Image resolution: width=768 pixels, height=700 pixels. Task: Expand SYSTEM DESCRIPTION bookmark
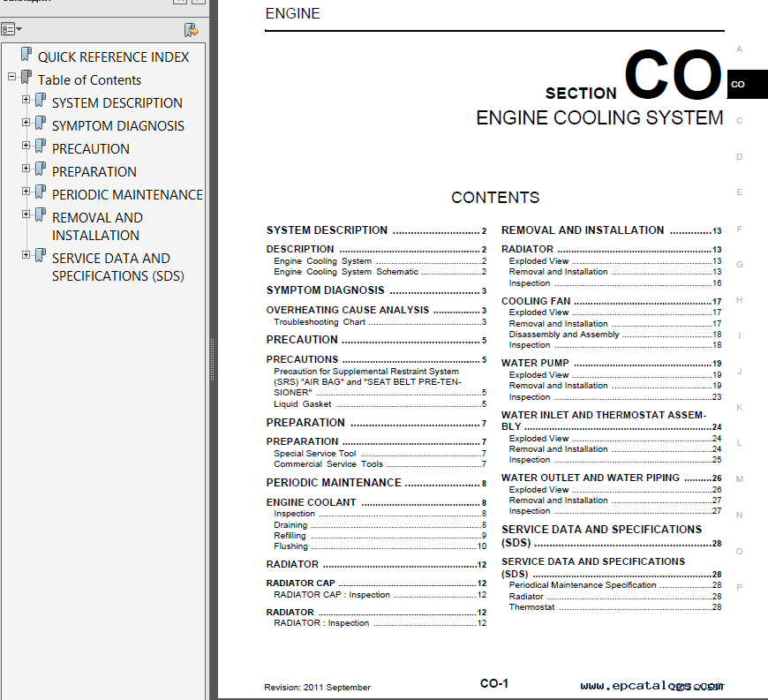pyautogui.click(x=26, y=100)
